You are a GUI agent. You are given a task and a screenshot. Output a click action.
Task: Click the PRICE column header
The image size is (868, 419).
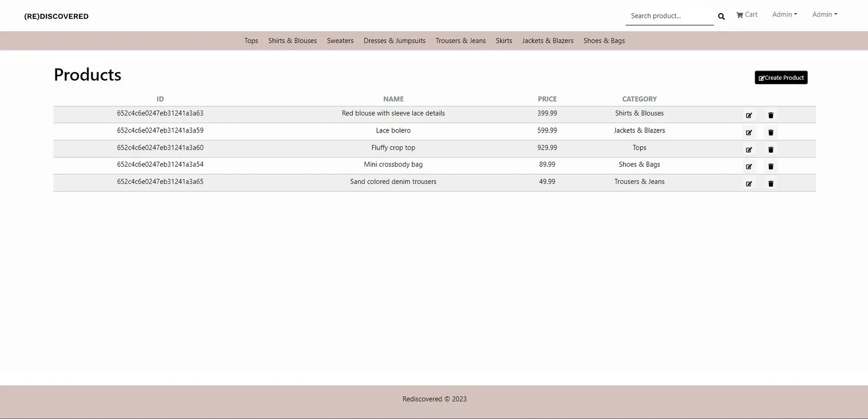547,99
